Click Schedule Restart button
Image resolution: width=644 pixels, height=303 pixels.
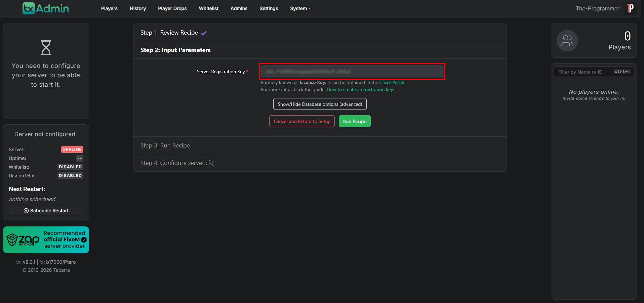[46, 211]
